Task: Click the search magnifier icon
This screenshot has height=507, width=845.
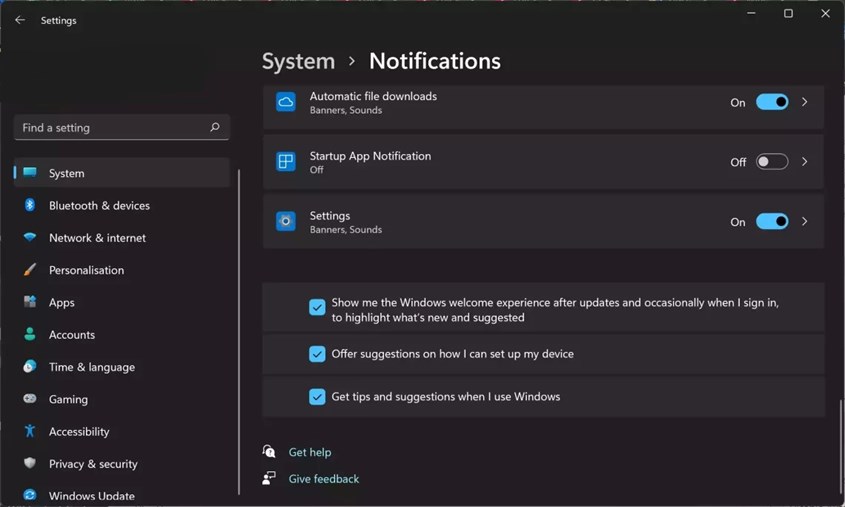Action: coord(214,127)
